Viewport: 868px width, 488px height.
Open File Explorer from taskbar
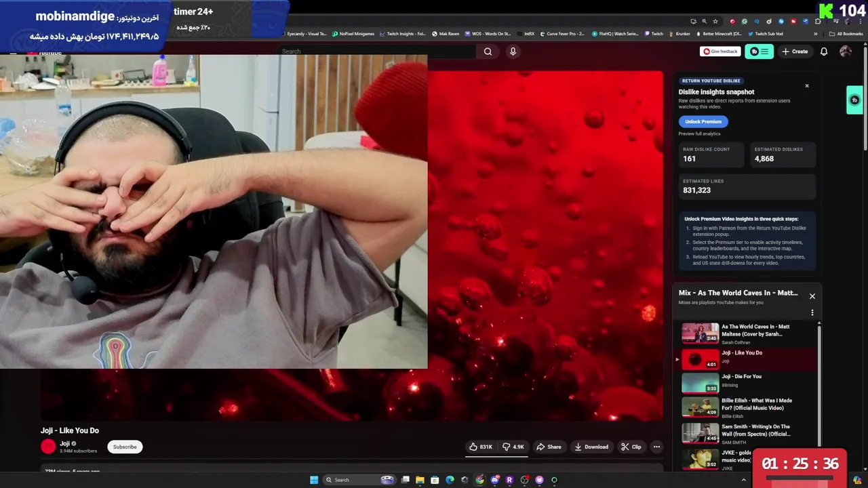coord(420,480)
